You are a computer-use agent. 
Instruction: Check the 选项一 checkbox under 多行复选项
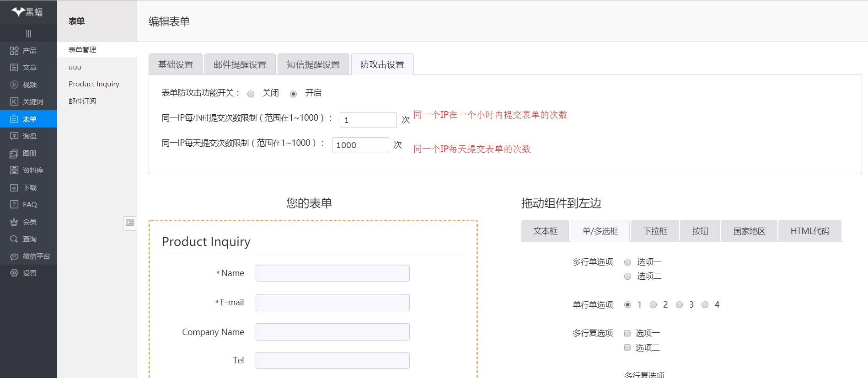(x=627, y=333)
